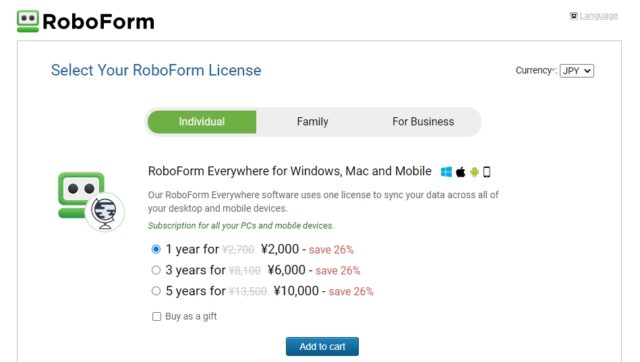
Task: Switch to the Family license tab
Action: coord(312,122)
